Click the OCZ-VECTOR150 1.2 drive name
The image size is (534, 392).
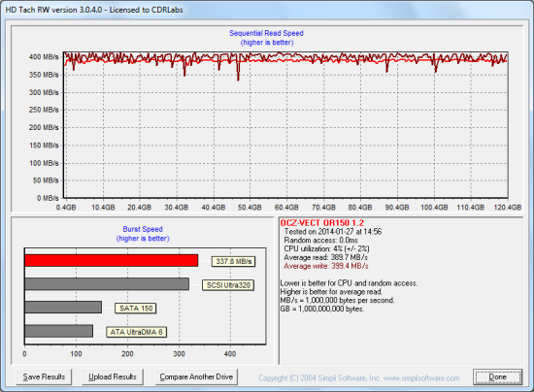[x=321, y=223]
